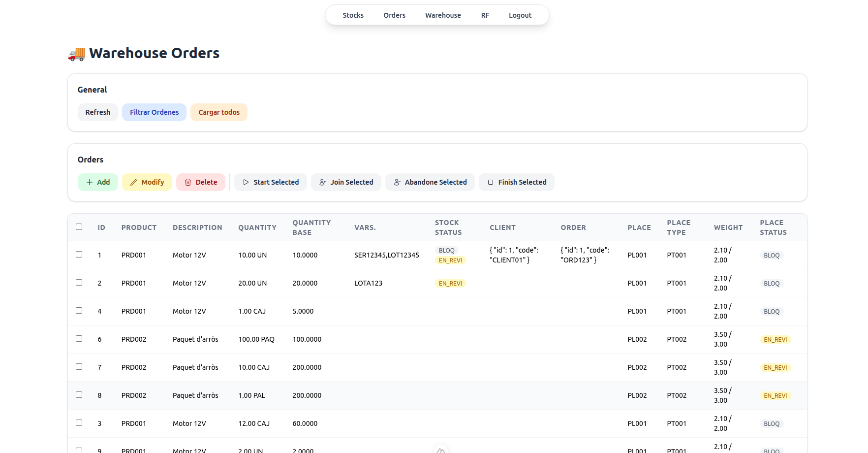
Task: Click the person icon on Abandone Selected
Action: click(x=397, y=182)
